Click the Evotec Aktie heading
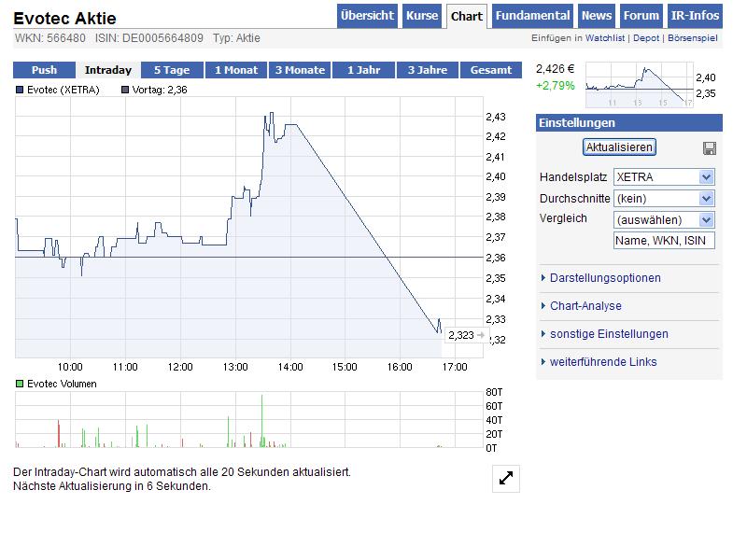 coord(64,18)
